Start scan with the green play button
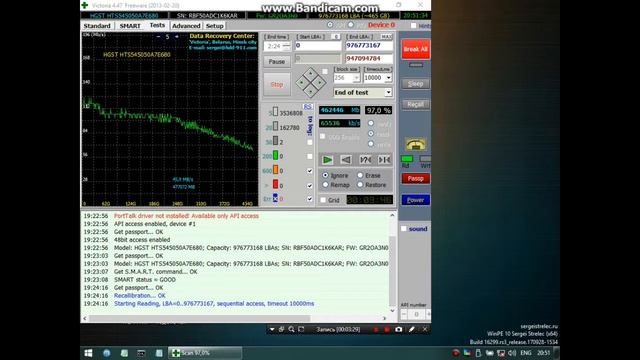Screen dimensions: 640x360 coord(327,160)
